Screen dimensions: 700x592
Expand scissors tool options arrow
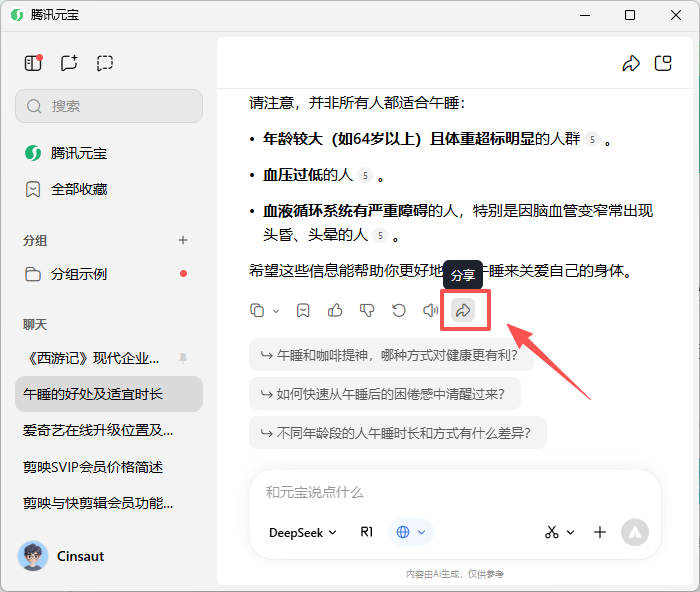571,532
